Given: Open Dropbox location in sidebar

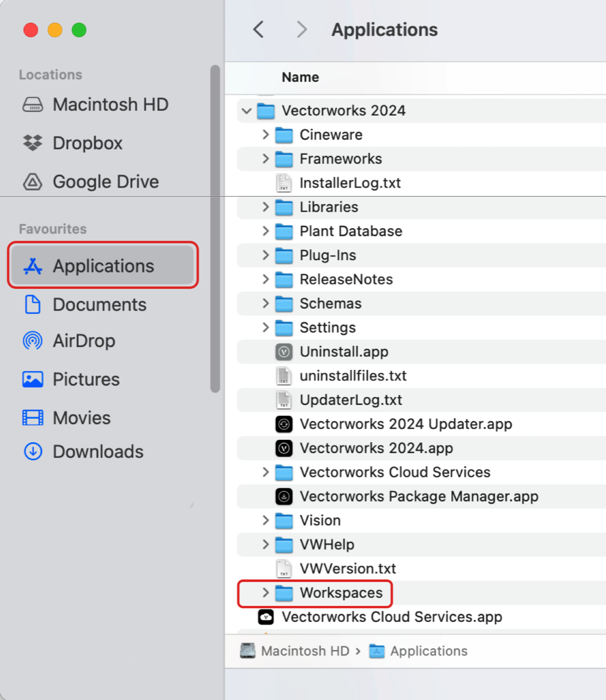Looking at the screenshot, I should pos(87,143).
